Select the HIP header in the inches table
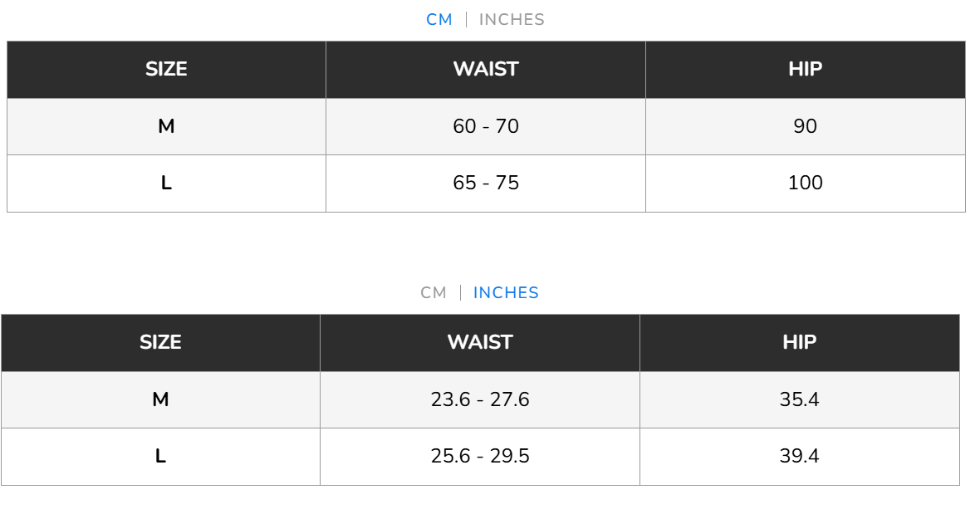Image resolution: width=980 pixels, height=514 pixels. pos(799,342)
